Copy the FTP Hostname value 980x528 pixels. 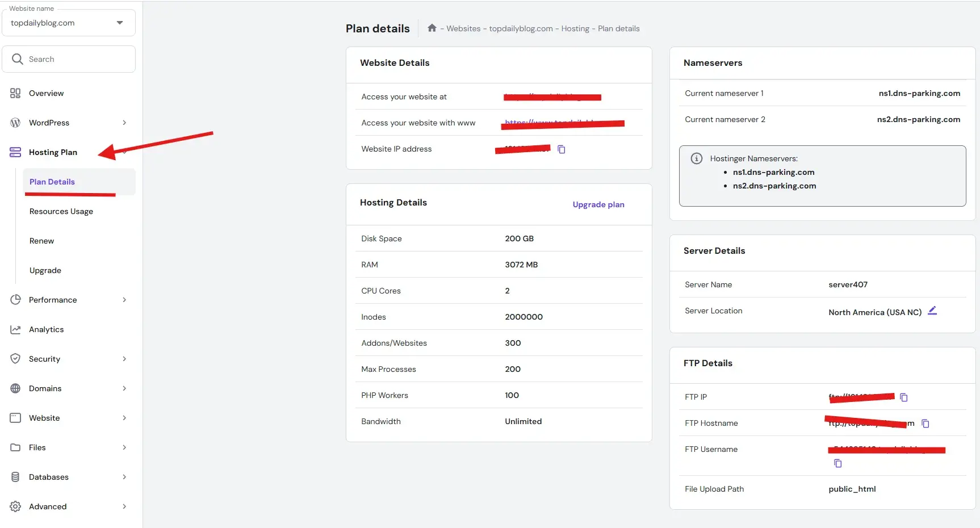click(x=925, y=424)
